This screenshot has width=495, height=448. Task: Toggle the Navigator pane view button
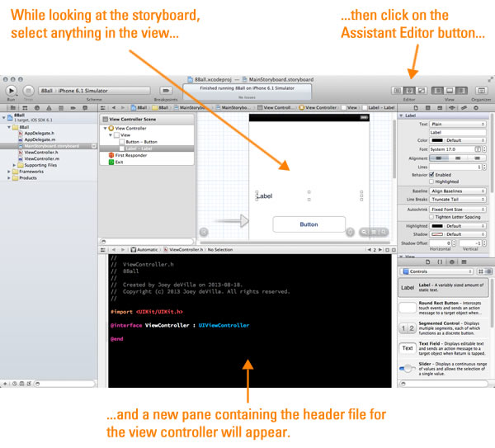click(x=437, y=91)
